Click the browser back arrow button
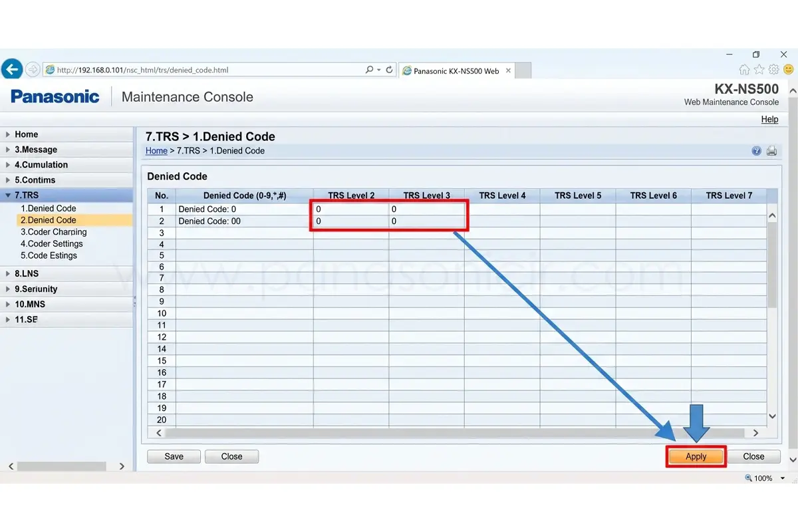Image resolution: width=798 pixels, height=532 pixels. pos(11,69)
